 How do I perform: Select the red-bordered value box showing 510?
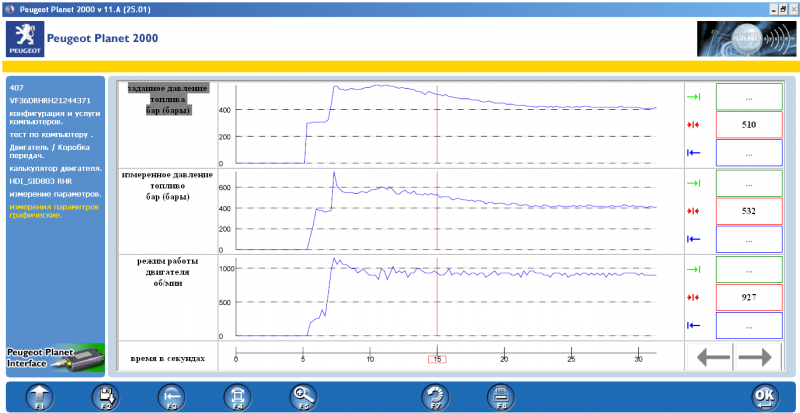coord(749,124)
